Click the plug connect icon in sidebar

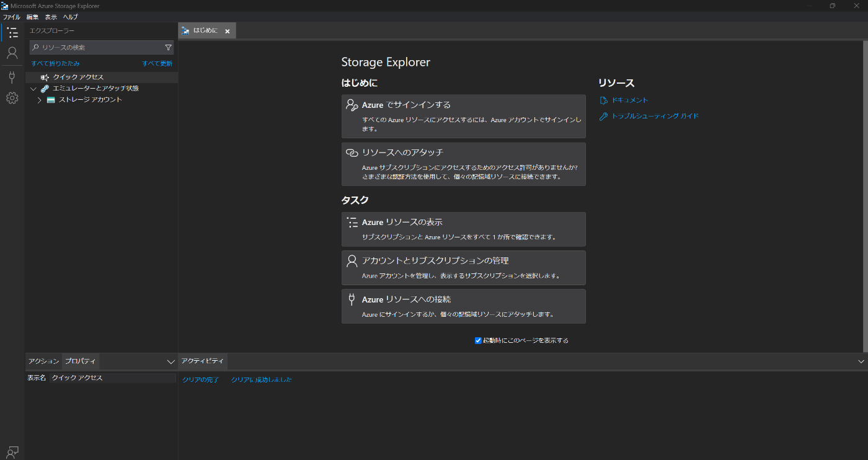[12, 77]
